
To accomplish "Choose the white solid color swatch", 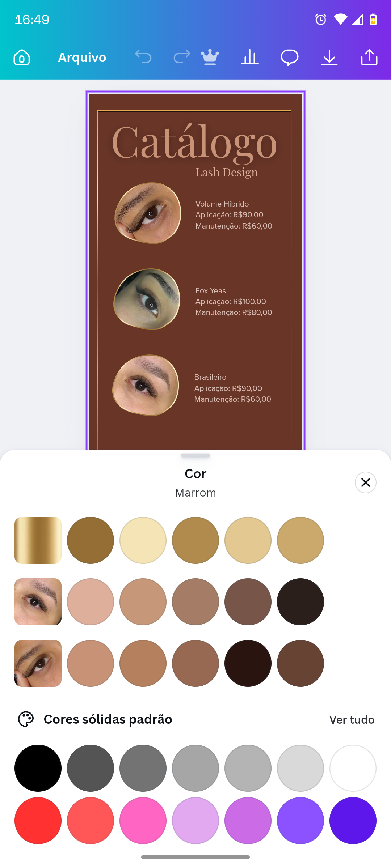I will (353, 768).
